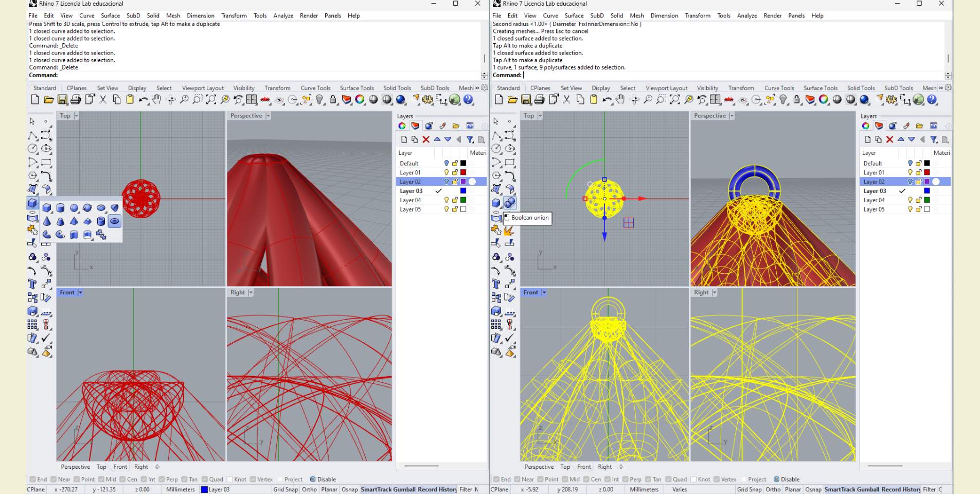This screenshot has height=494, width=980.
Task: Click the red X delete layer, right panel
Action: pos(889,139)
